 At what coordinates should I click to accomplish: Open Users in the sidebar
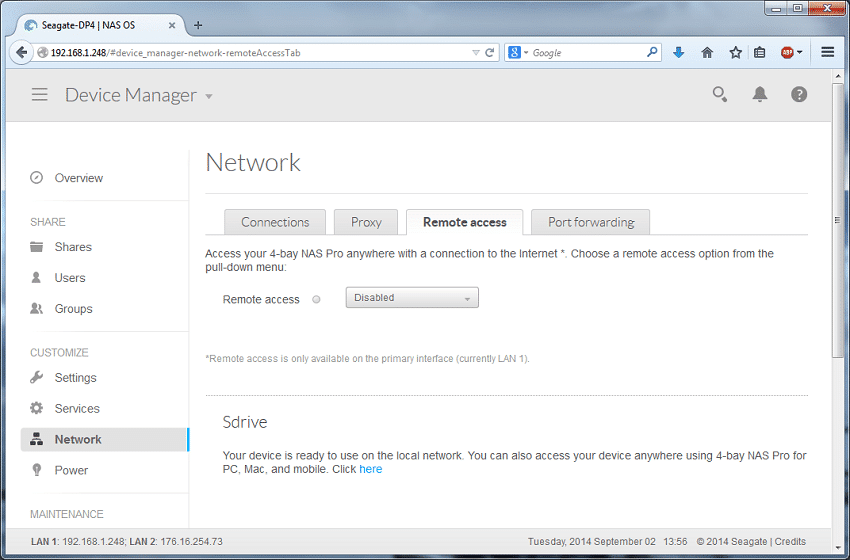(x=70, y=278)
